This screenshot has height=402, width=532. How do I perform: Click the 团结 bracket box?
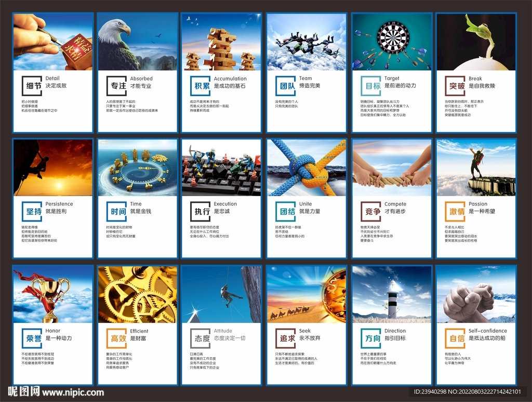click(286, 212)
